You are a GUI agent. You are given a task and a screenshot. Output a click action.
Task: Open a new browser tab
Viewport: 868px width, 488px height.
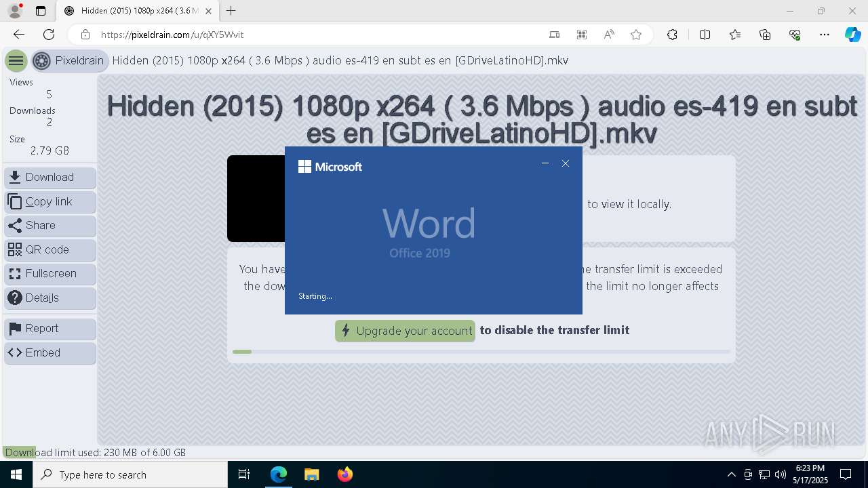[231, 11]
